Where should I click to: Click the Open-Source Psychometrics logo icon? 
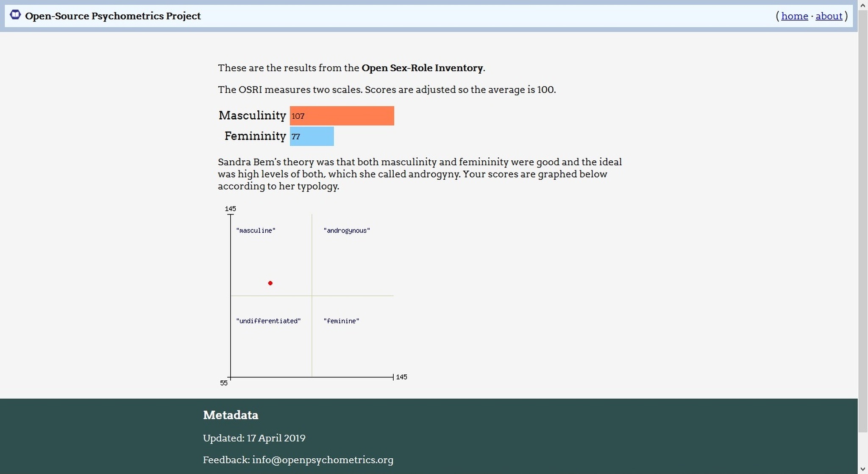[x=15, y=15]
